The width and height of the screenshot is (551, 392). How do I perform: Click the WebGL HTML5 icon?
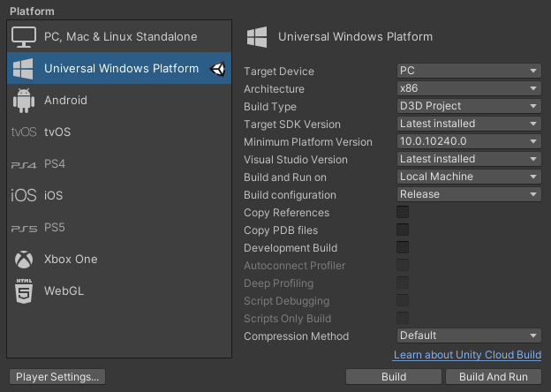[x=24, y=291]
